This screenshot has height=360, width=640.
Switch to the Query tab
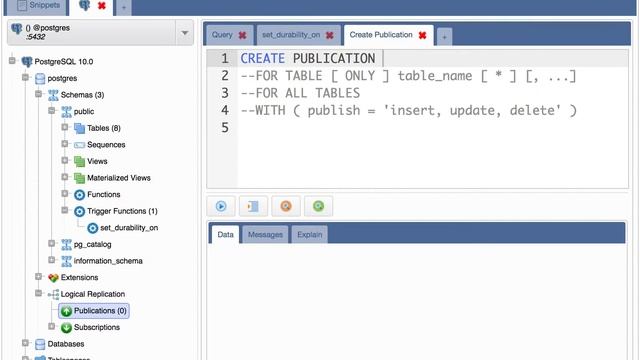229,35
